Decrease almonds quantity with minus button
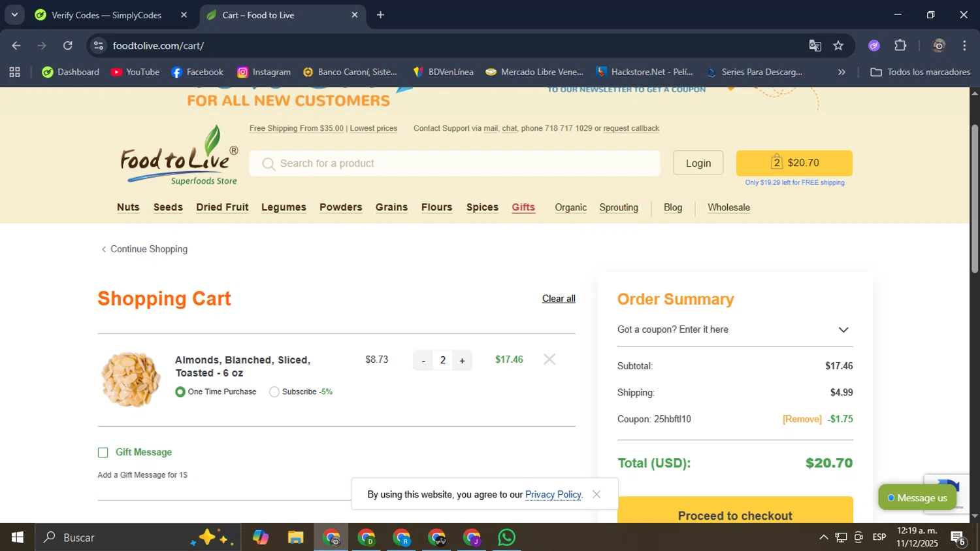 423,360
